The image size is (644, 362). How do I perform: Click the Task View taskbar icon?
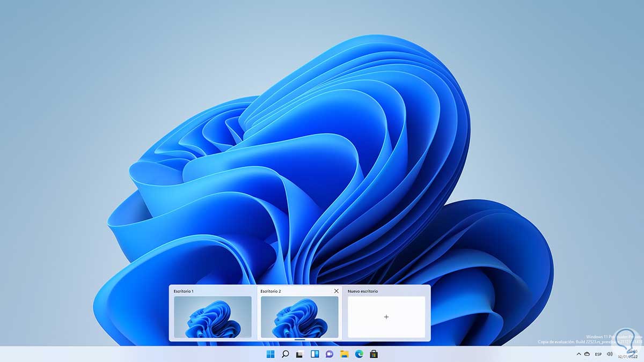tap(300, 354)
